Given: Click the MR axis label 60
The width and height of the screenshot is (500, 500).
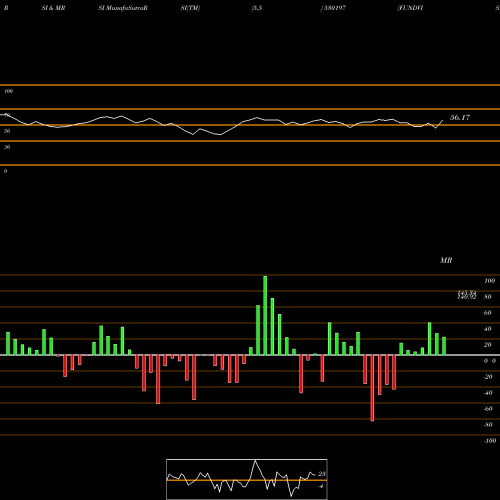Looking at the screenshot, I should (487, 313).
